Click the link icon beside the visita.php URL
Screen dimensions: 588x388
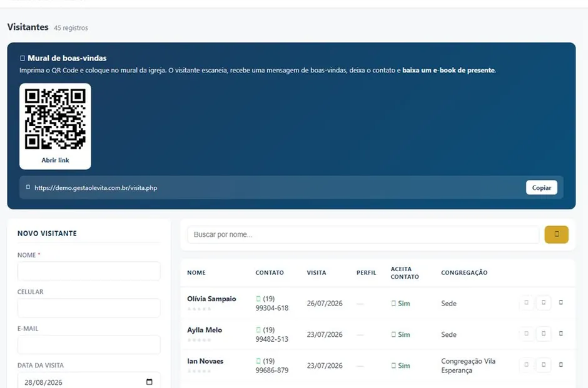click(x=28, y=187)
